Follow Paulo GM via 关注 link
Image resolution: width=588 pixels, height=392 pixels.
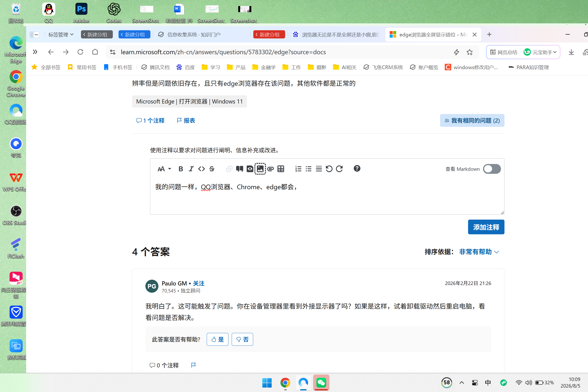coord(199,283)
